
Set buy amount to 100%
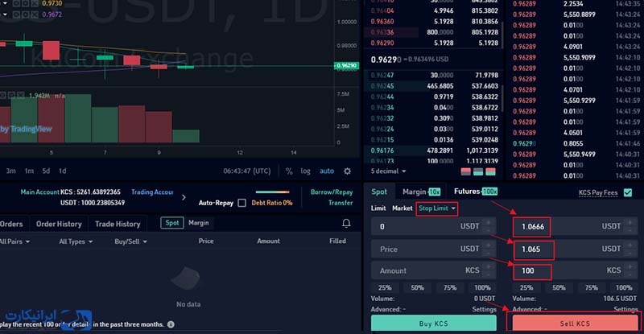(x=482, y=287)
